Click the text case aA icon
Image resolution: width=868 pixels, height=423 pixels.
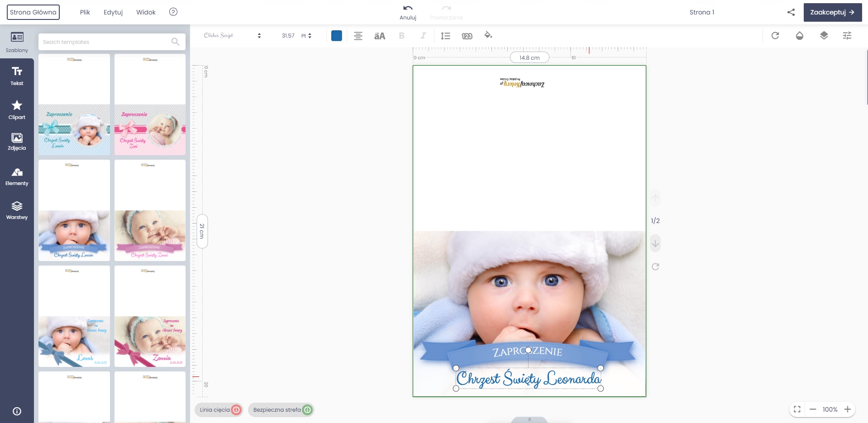(x=379, y=36)
